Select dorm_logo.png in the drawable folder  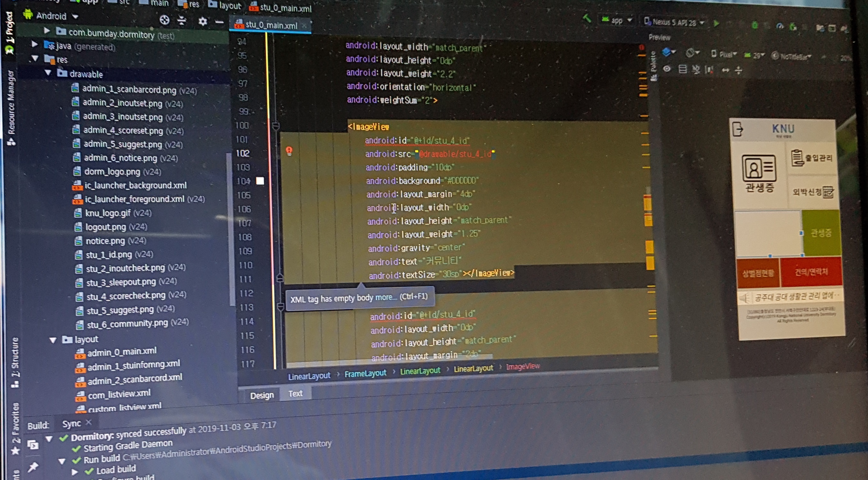pyautogui.click(x=112, y=171)
